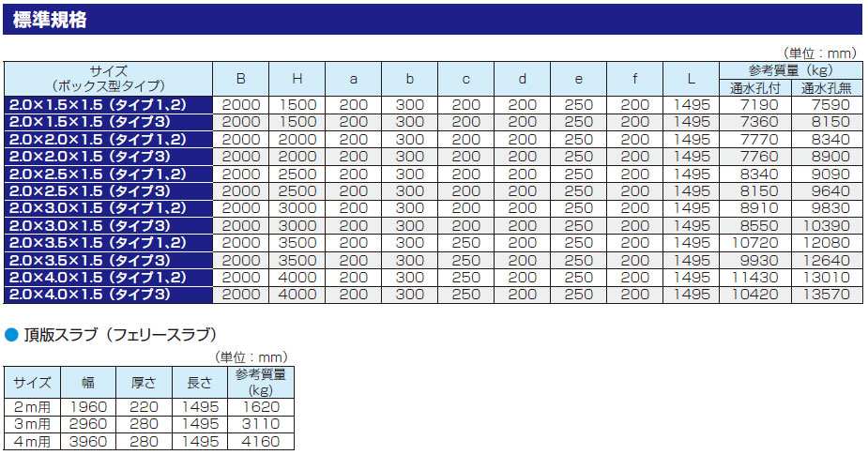Image resolution: width=868 pixels, height=455 pixels.
Task: Click the 3m用 row label
Action: coord(32,424)
